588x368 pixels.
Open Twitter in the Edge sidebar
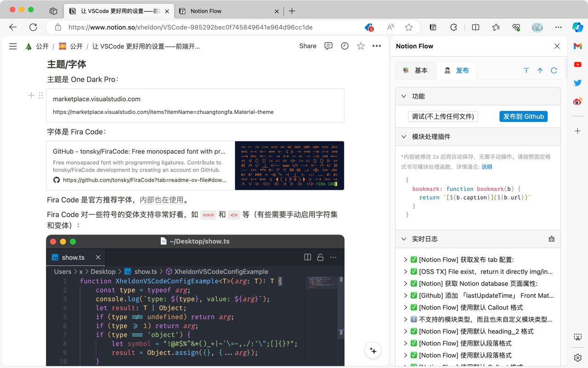click(578, 83)
